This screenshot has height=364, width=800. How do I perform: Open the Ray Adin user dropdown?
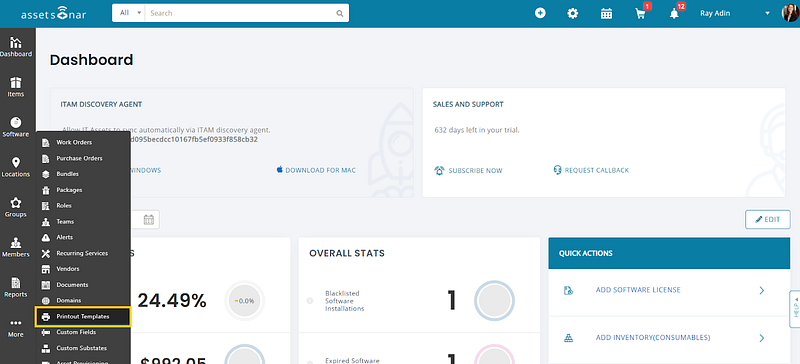(735, 14)
